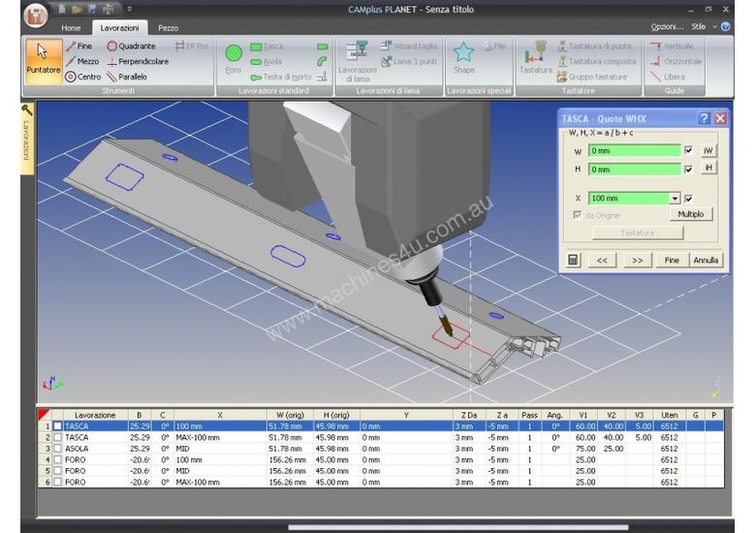This screenshot has height=533, width=756.
Task: Select the row 5 FORO entry
Action: pyautogui.click(x=381, y=471)
